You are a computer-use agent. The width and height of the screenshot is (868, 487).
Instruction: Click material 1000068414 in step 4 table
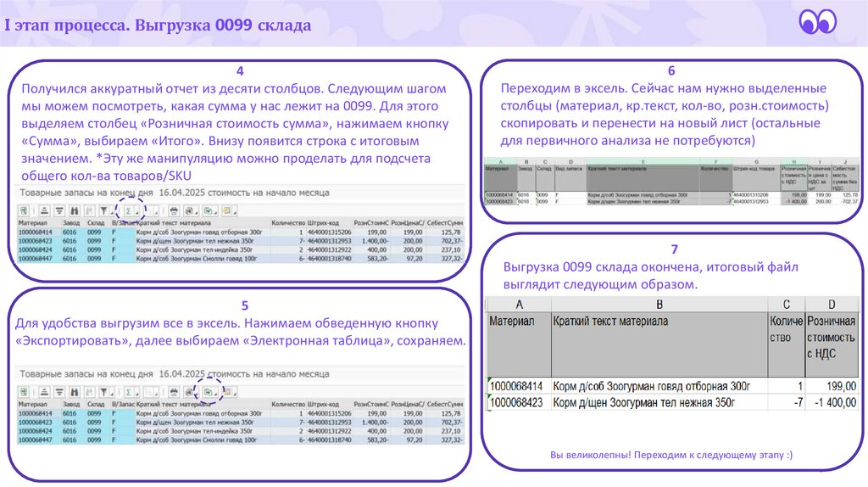[x=36, y=232]
